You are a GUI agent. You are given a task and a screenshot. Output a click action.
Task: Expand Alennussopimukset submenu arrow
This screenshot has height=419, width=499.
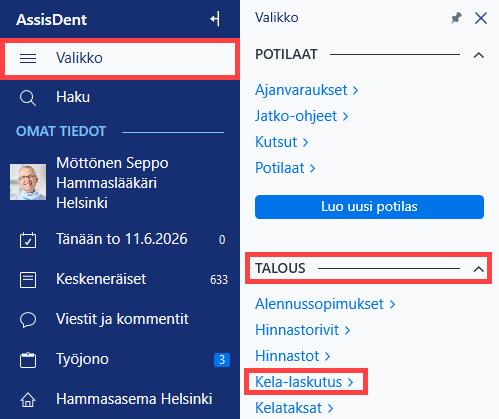coord(393,304)
